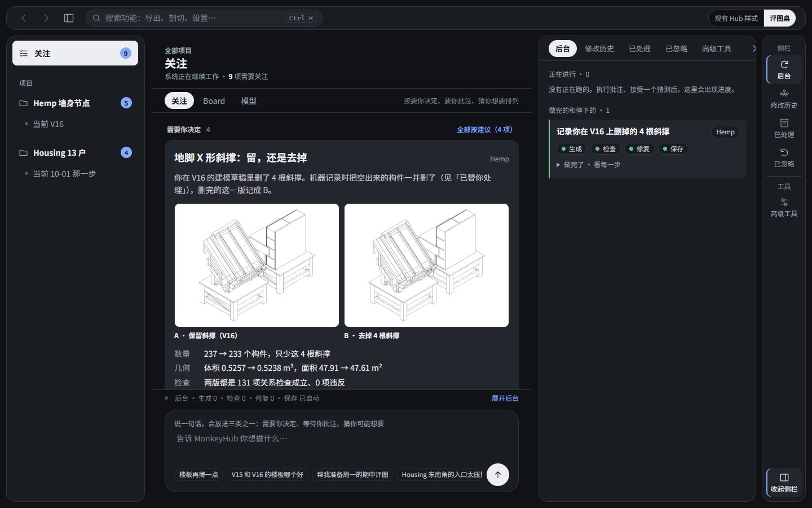Viewport: 812px width, 508px height.
Task: Open 修改历史 in the side rail
Action: (x=784, y=99)
